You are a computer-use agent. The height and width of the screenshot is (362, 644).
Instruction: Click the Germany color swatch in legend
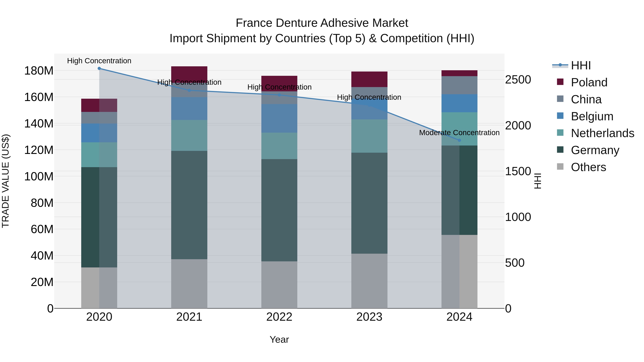(560, 150)
